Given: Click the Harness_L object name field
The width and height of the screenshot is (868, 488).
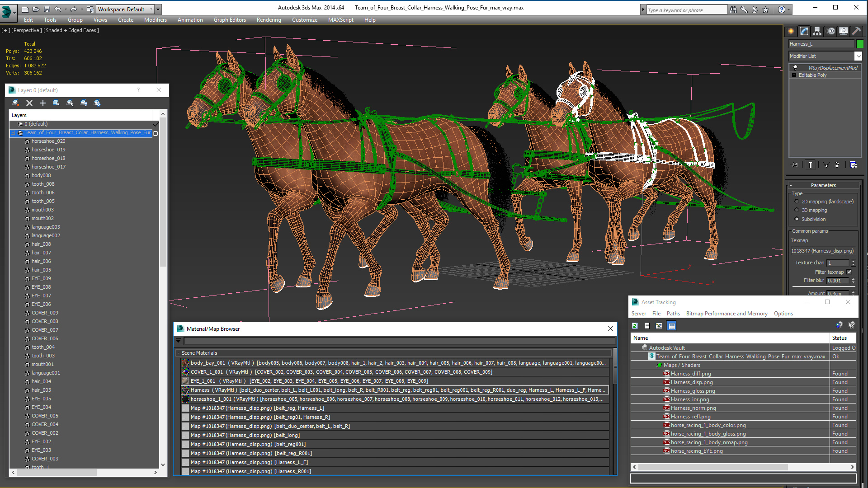Looking at the screenshot, I should pyautogui.click(x=821, y=44).
